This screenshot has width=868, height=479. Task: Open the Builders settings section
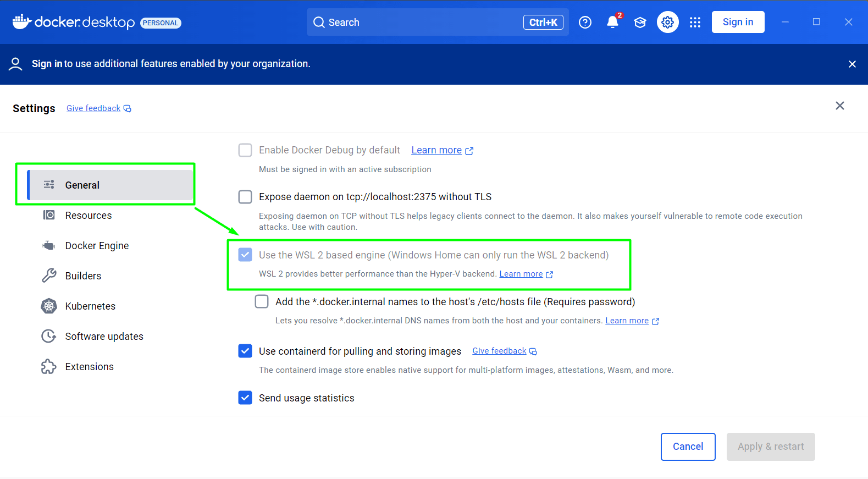coord(110,276)
